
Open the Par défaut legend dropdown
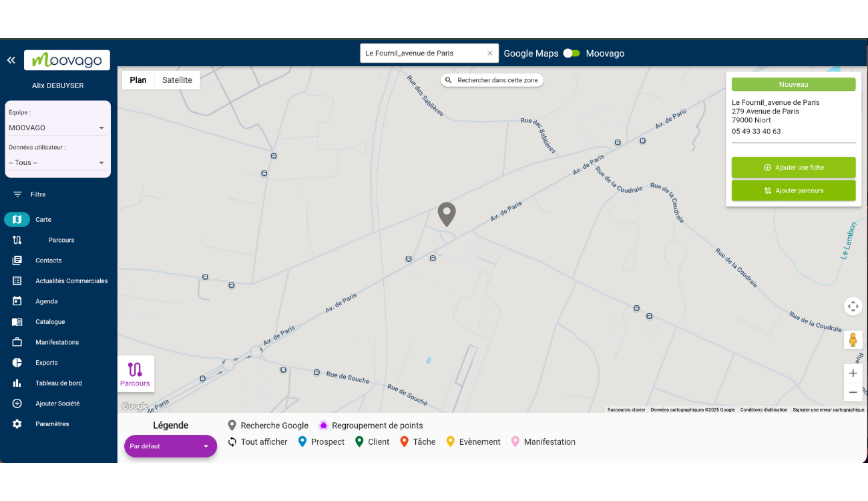[x=170, y=446]
